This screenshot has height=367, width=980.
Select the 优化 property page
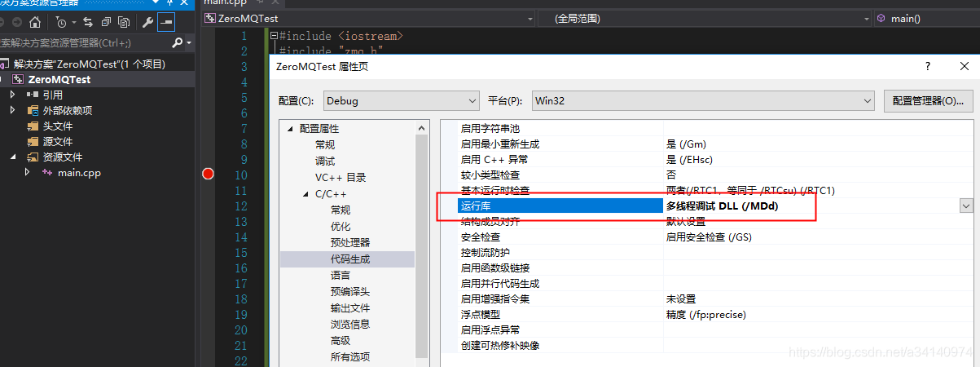tap(341, 226)
